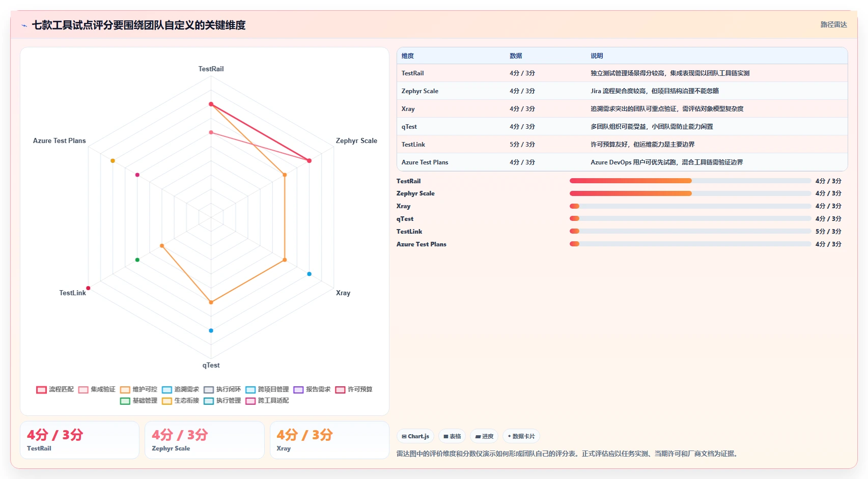Select the Zephyr Scale row name in the table
The height and width of the screenshot is (479, 868).
[419, 91]
